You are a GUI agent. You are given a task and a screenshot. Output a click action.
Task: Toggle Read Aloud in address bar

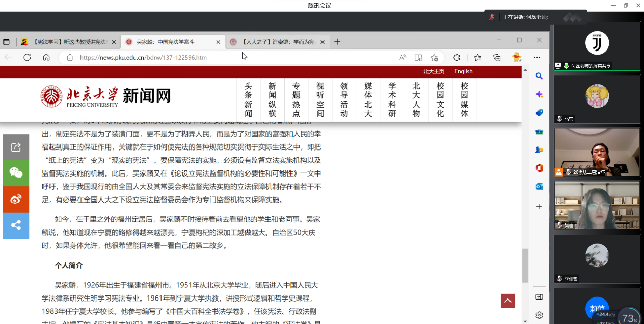403,58
